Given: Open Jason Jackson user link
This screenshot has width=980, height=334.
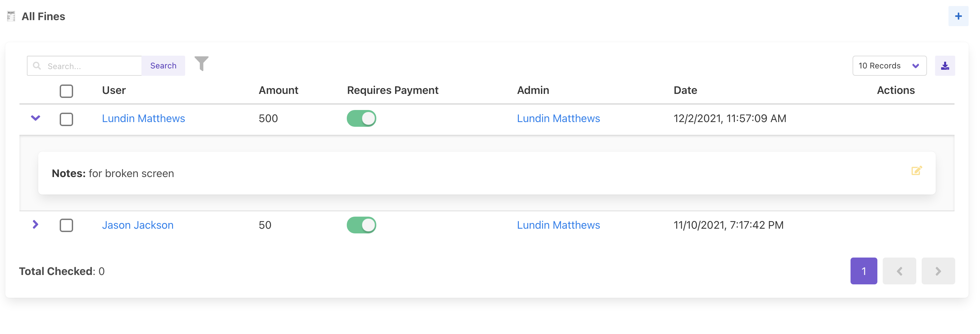Looking at the screenshot, I should pyautogui.click(x=138, y=225).
